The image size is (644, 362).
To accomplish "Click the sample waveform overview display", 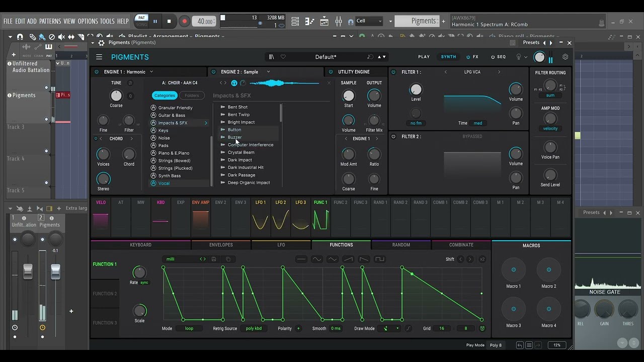I will coord(284,83).
